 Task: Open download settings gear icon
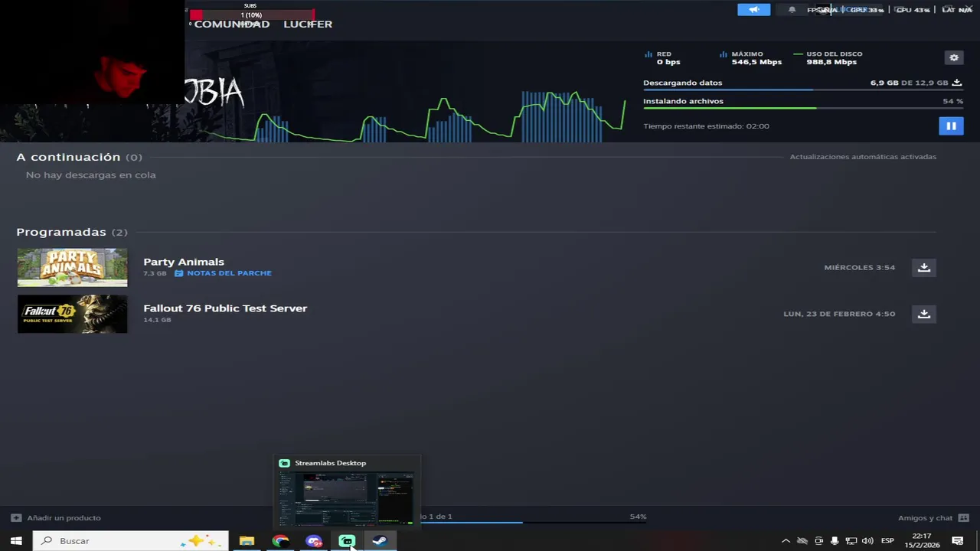click(x=954, y=57)
